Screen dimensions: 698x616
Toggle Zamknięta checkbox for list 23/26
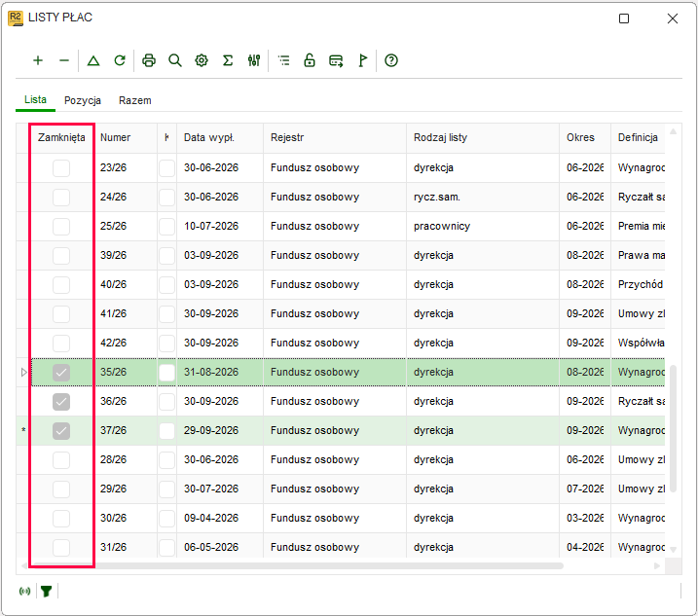[61, 168]
